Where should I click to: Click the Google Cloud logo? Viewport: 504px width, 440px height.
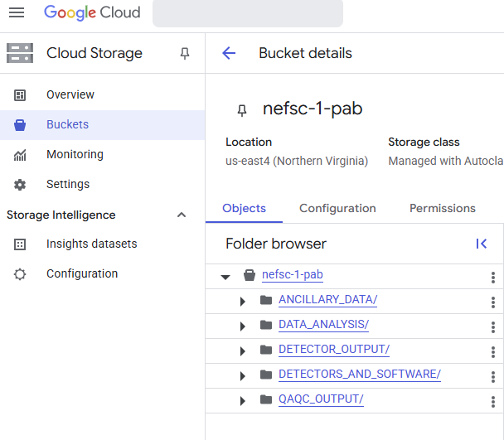[x=92, y=13]
